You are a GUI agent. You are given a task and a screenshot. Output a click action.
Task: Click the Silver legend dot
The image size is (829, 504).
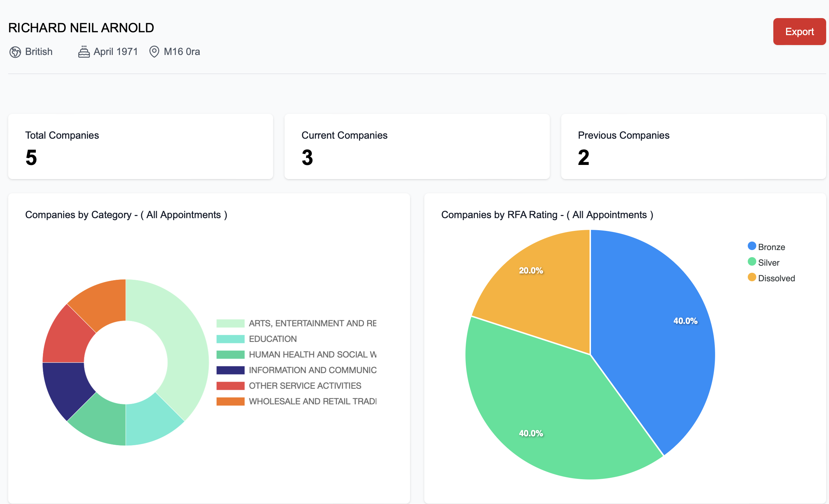tap(752, 262)
